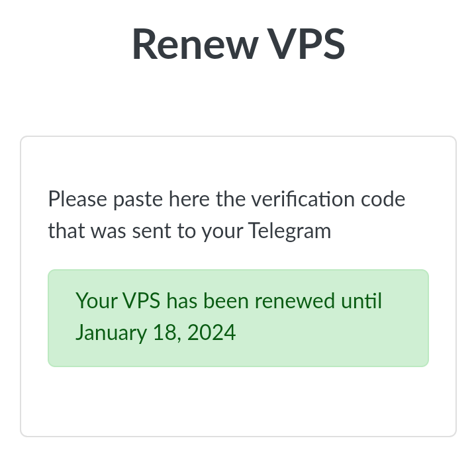Click the verification code instruction paragraph
The image size is (476, 467).
226,215
